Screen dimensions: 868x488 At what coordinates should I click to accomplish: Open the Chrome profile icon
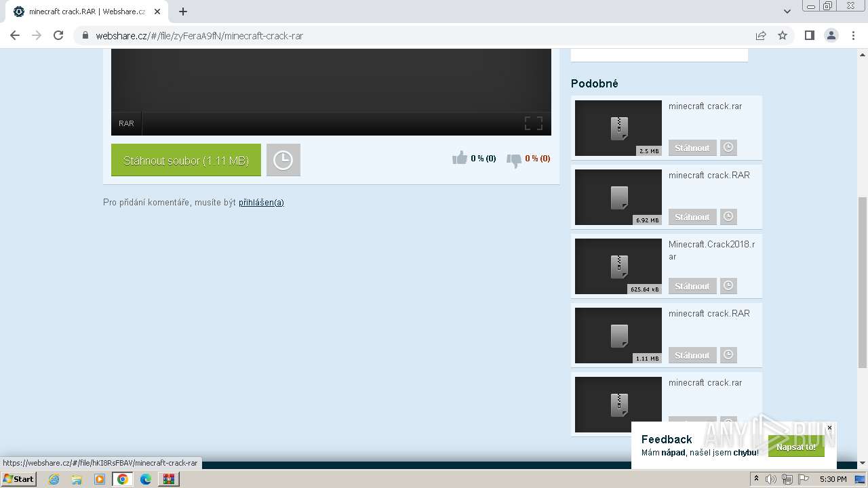coord(831,35)
